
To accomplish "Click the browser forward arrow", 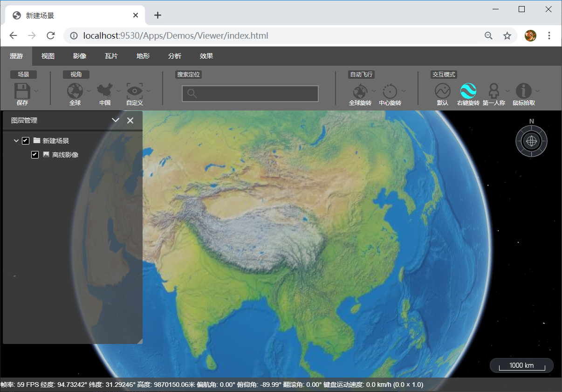I will coord(32,35).
